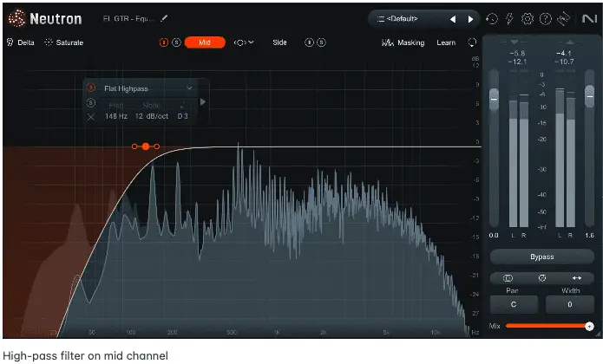Click the Width value field 0

pos(569,304)
